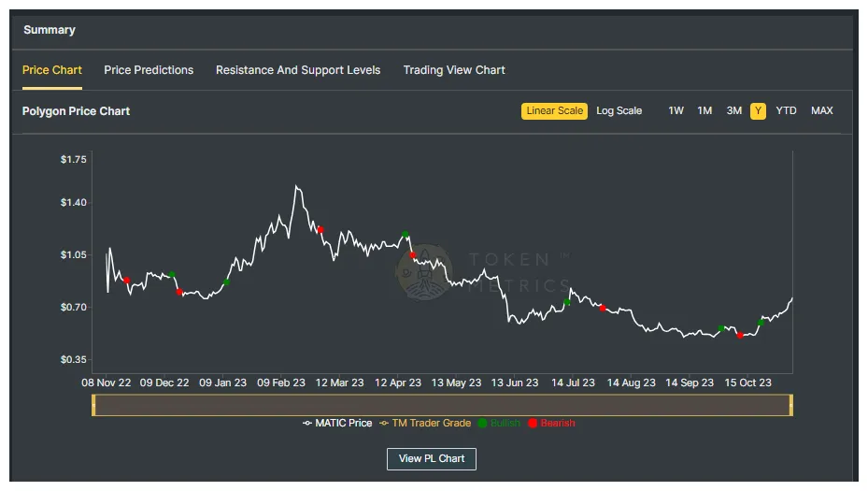Viewport: 868px width, 491px height.
Task: Grab the right handle of range selector
Action: (791, 405)
